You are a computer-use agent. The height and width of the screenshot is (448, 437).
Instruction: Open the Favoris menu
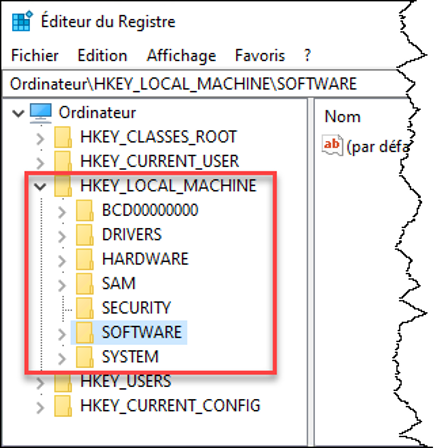pos(260,55)
